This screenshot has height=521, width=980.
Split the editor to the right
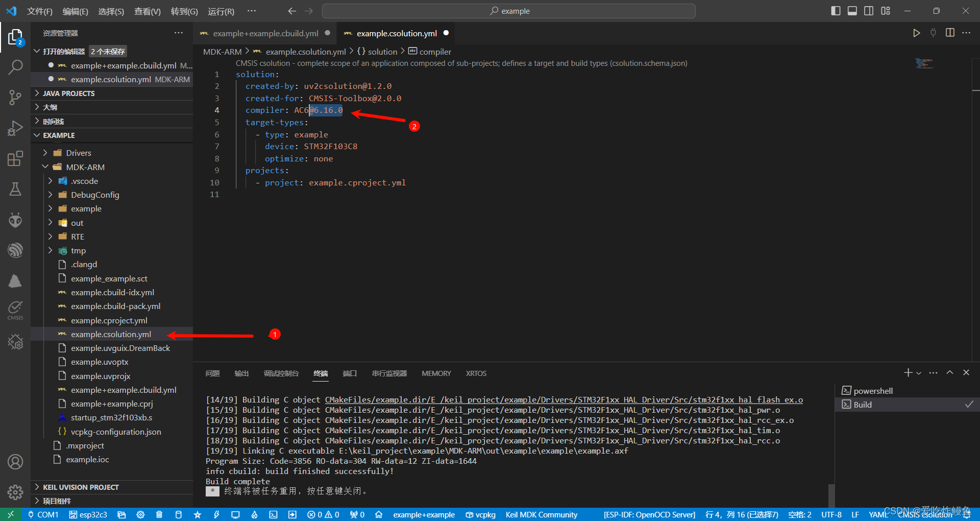[x=950, y=33]
